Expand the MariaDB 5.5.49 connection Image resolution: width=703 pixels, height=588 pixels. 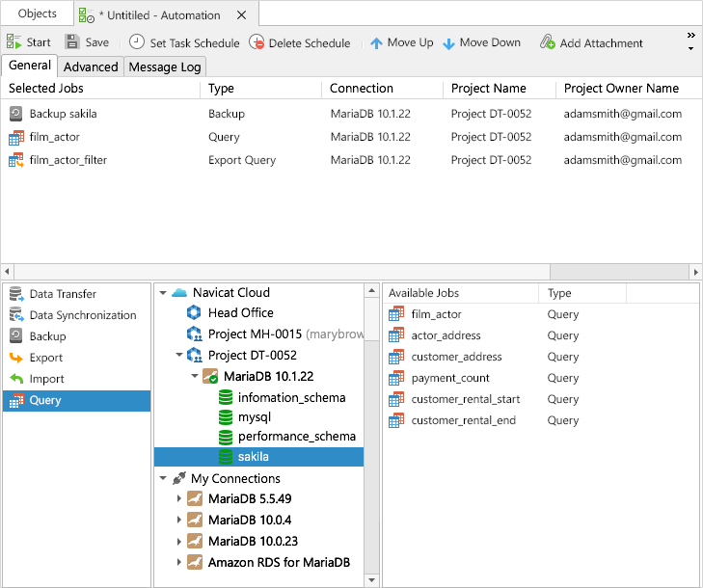pos(179,498)
